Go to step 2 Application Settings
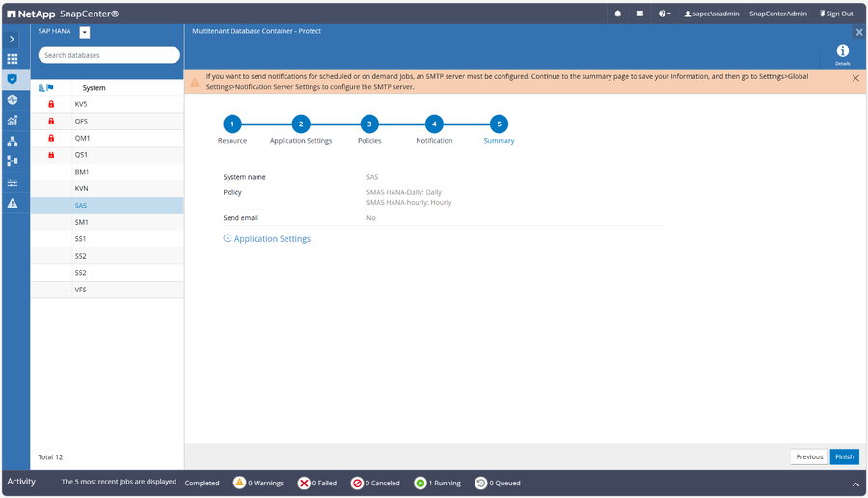868x498 pixels. 301,124
